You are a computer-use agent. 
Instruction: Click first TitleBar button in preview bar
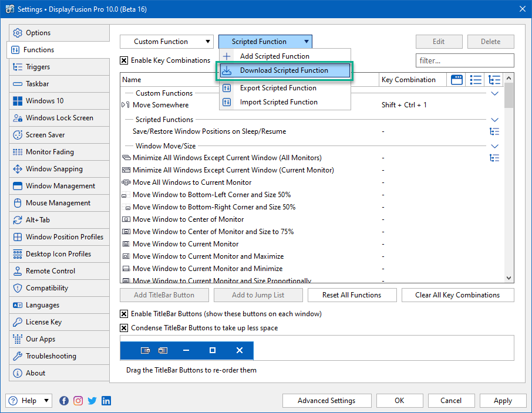[x=145, y=351]
